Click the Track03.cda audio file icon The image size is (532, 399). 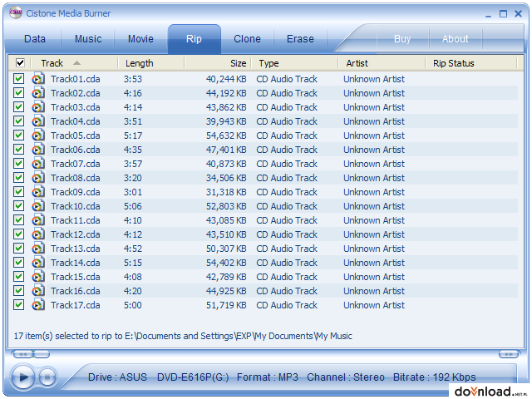click(38, 107)
